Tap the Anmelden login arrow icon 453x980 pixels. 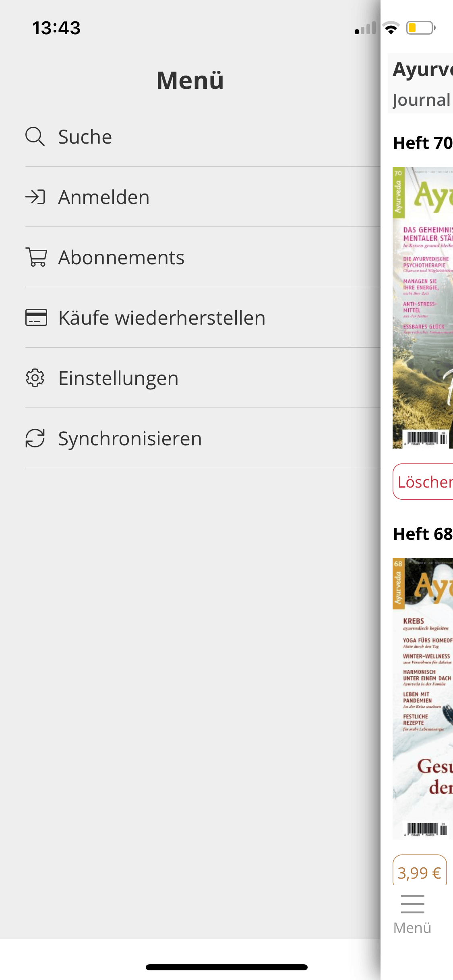35,197
